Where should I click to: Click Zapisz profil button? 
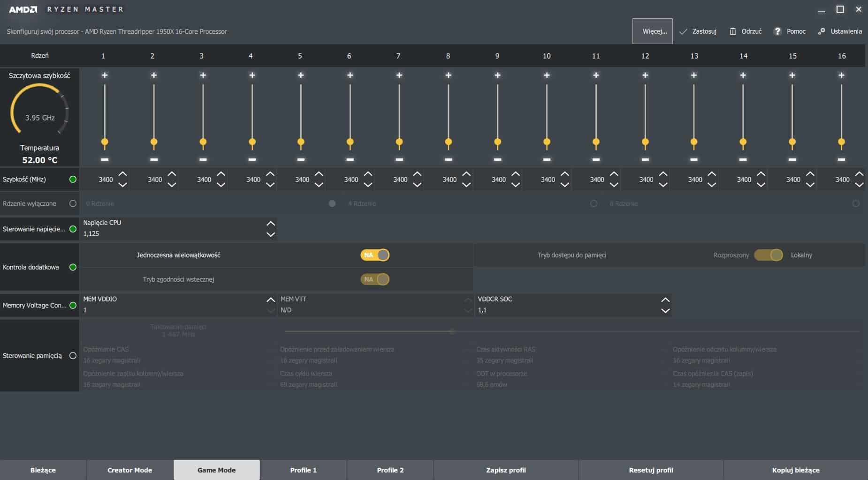point(506,470)
